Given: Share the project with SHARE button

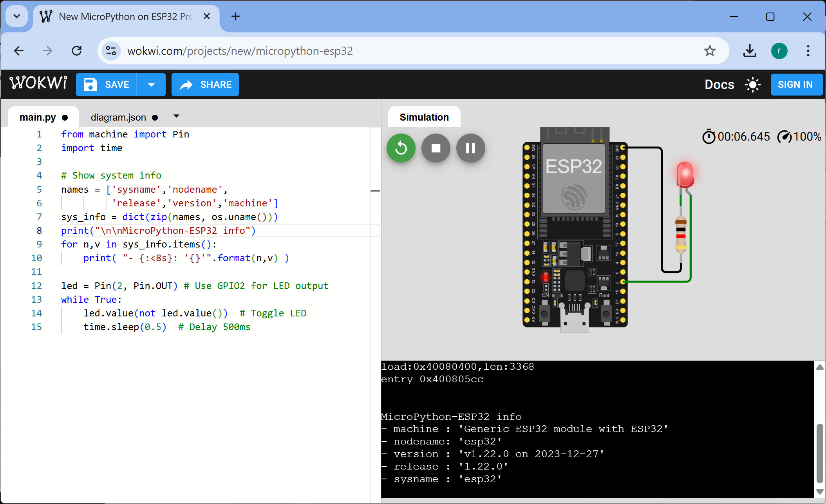Looking at the screenshot, I should 205,85.
